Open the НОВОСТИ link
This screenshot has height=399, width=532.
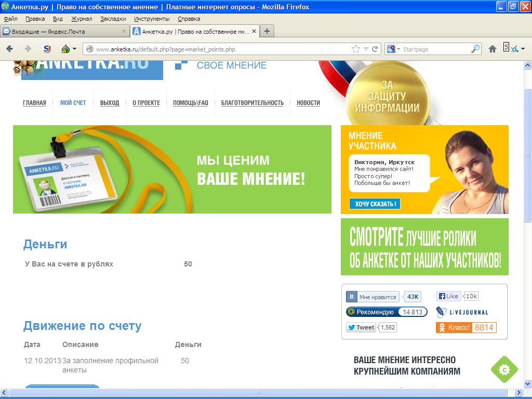tap(308, 103)
